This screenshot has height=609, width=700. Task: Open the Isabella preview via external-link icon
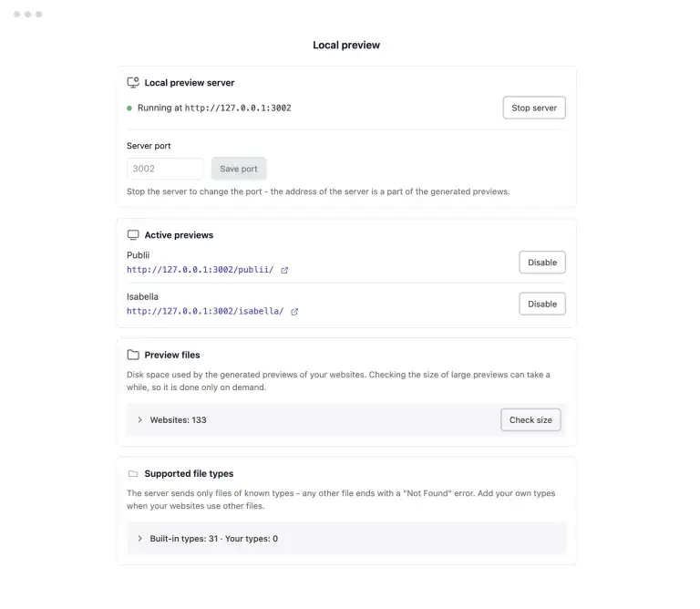pyautogui.click(x=294, y=312)
